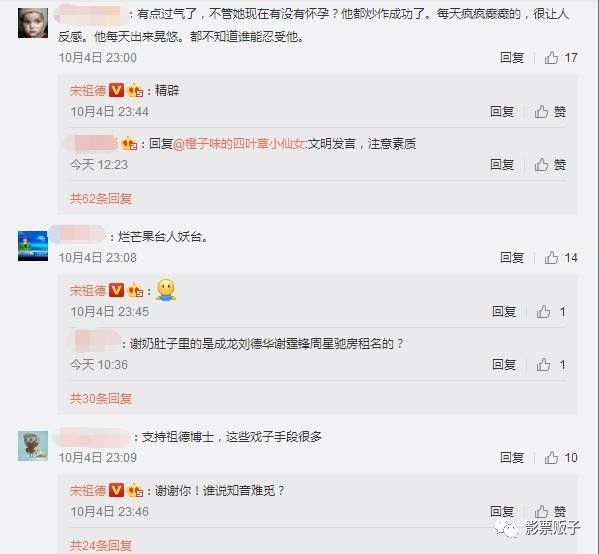Like 宋祖德's emoji reply at 23:45
The height and width of the screenshot is (554, 599).
pos(551,311)
